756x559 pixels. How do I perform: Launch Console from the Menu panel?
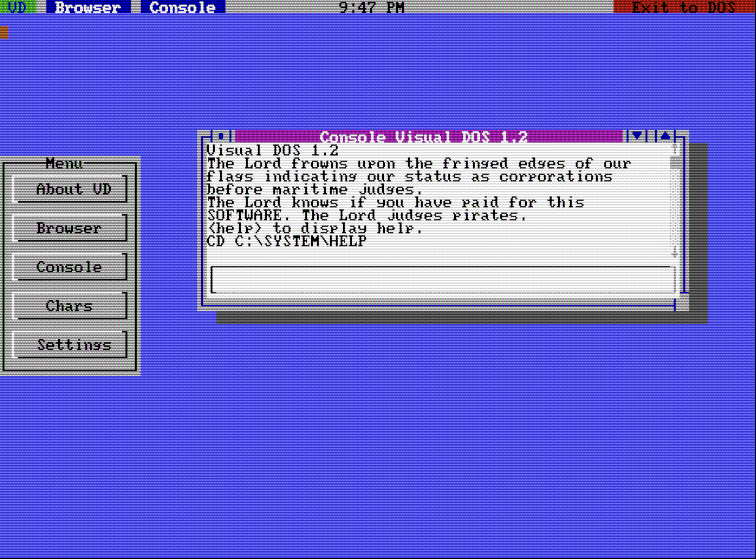(x=70, y=267)
